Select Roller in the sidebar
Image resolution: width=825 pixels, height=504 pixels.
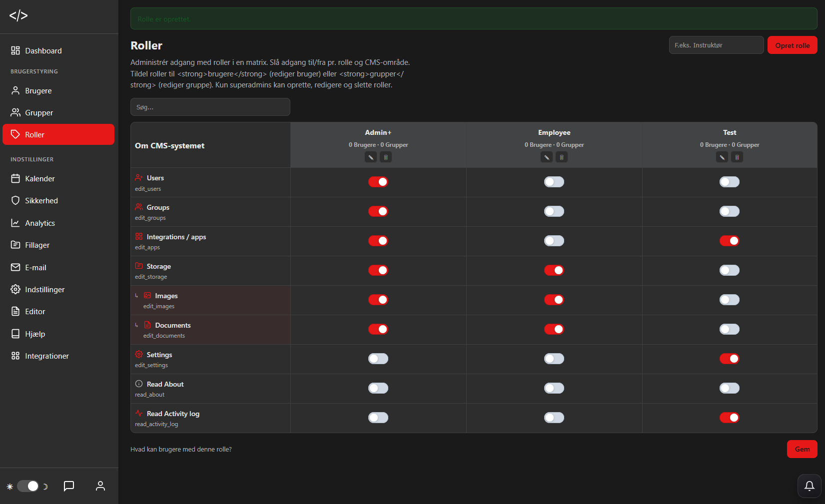tap(58, 134)
